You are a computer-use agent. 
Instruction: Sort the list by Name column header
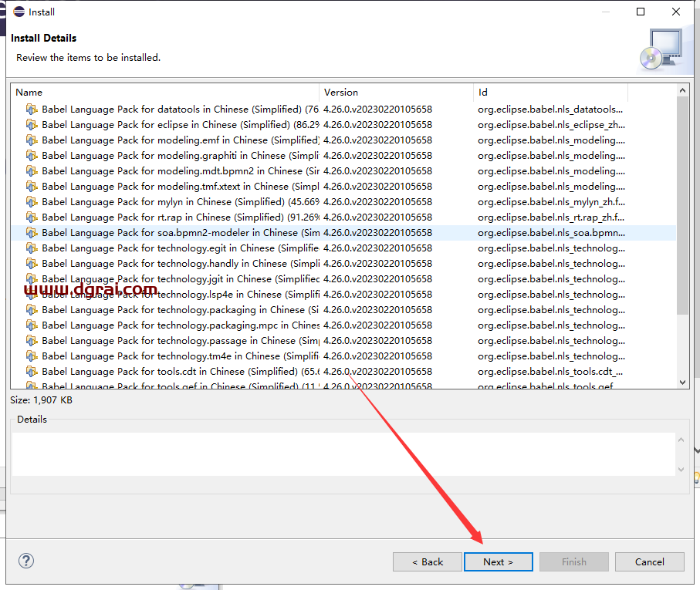coord(164,93)
